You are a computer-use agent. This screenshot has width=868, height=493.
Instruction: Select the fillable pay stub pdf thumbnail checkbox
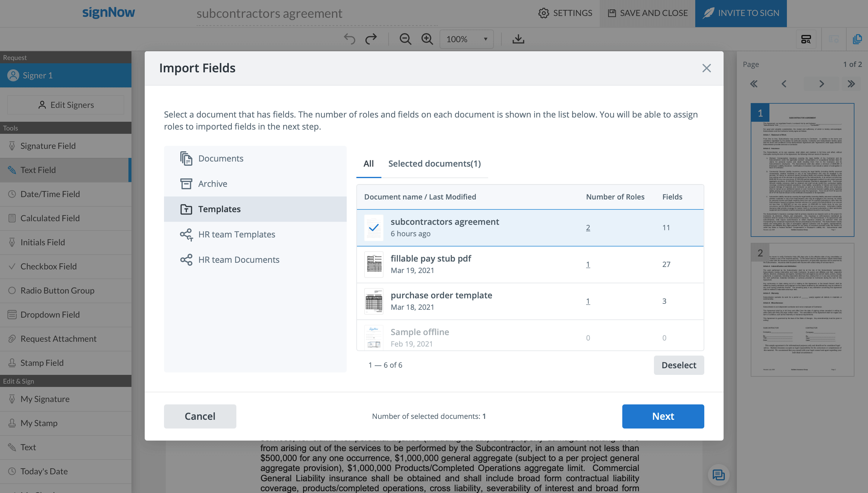click(x=374, y=265)
